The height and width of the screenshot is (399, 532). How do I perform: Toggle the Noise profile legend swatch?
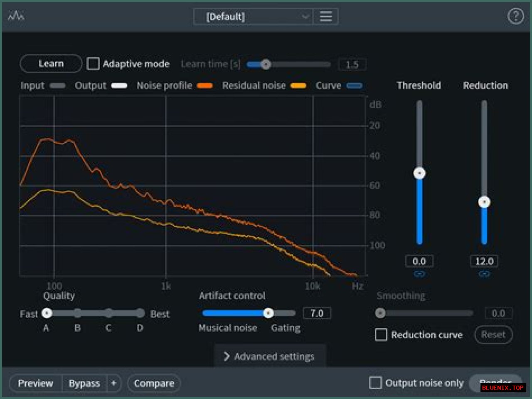point(205,86)
